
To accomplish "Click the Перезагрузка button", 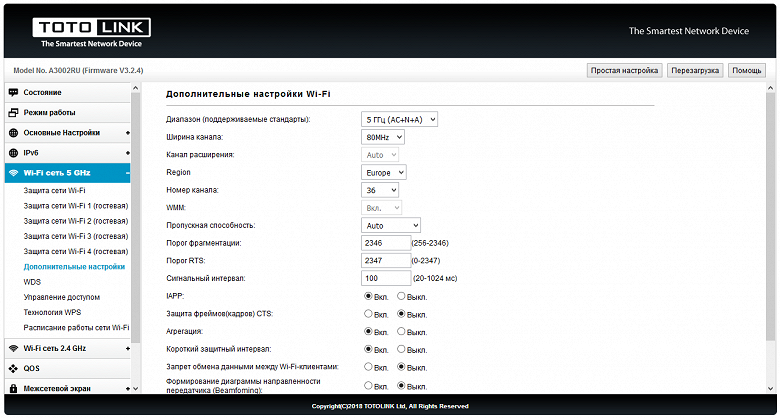I will coord(695,71).
